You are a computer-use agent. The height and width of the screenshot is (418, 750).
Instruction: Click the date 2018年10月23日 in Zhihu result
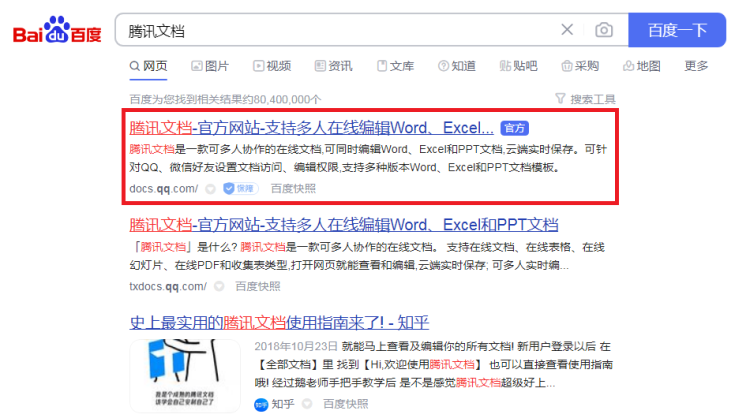pyautogui.click(x=296, y=346)
